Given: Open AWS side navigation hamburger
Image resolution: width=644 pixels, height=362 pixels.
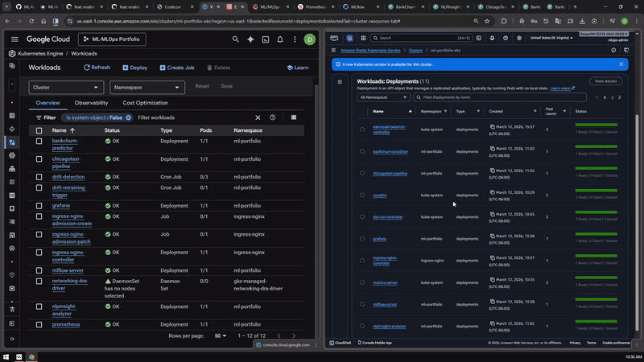Looking at the screenshot, I should pyautogui.click(x=333, y=51).
